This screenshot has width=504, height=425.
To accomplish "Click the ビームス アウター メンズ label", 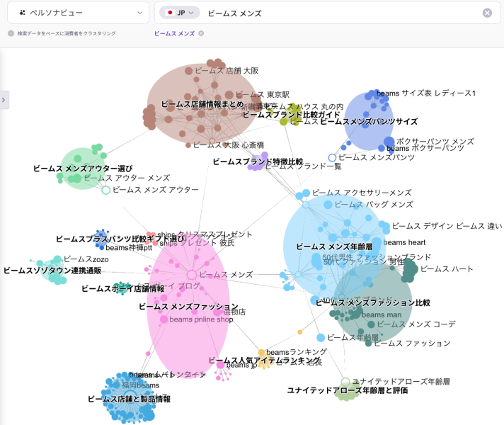I will click(127, 178).
